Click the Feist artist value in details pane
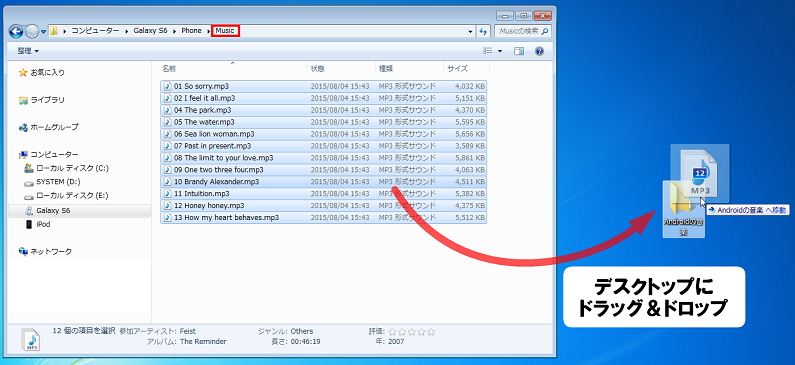The image size is (795, 365). [188, 331]
